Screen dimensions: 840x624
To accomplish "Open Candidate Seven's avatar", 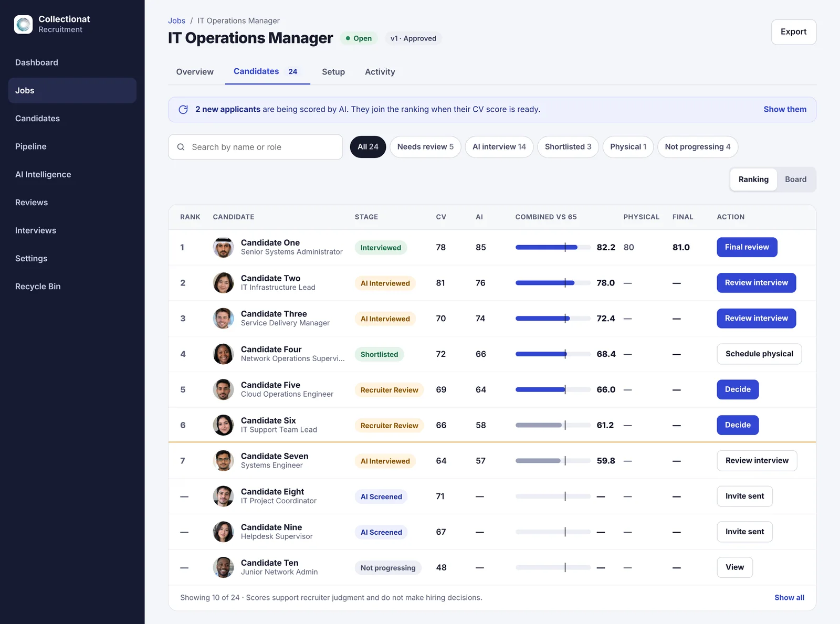I will tap(223, 461).
